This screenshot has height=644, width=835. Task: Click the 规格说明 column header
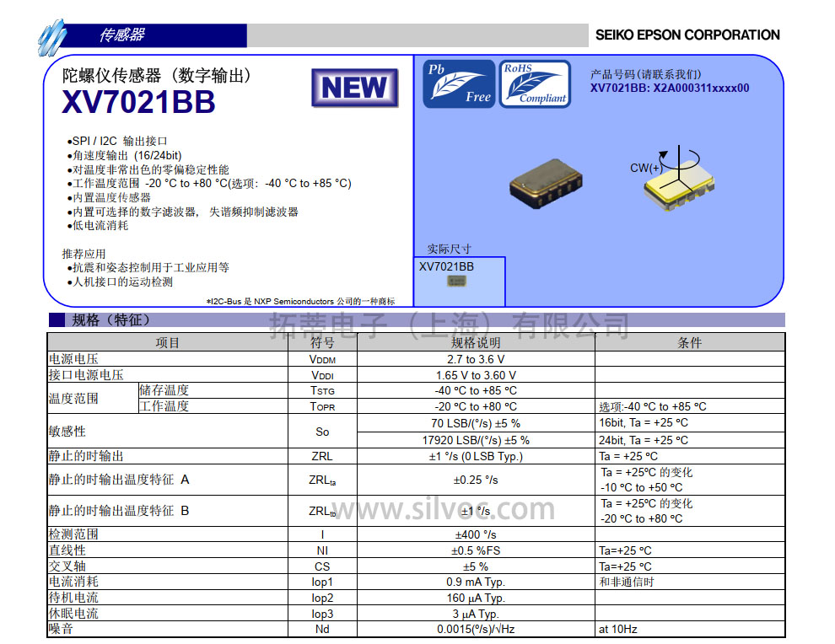[476, 343]
